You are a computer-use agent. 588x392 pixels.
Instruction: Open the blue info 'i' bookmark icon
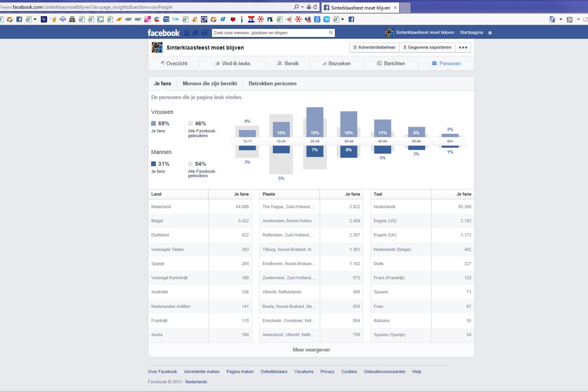pyautogui.click(x=242, y=19)
